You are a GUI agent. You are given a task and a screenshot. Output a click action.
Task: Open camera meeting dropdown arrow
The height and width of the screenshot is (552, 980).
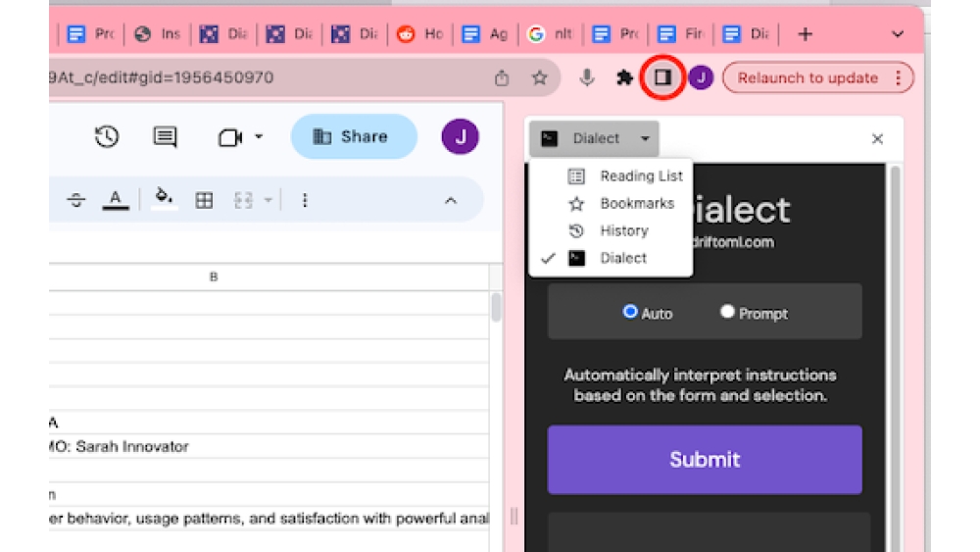[259, 135]
